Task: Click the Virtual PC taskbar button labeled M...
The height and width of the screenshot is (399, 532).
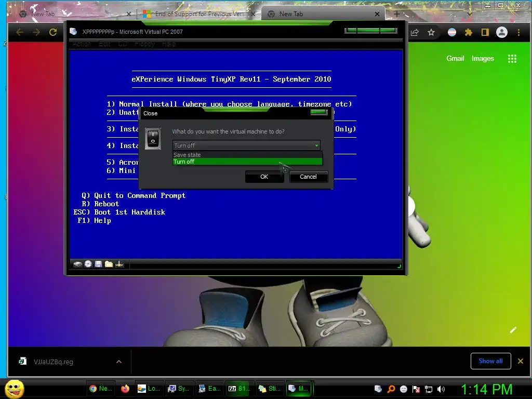Action: pos(299,389)
